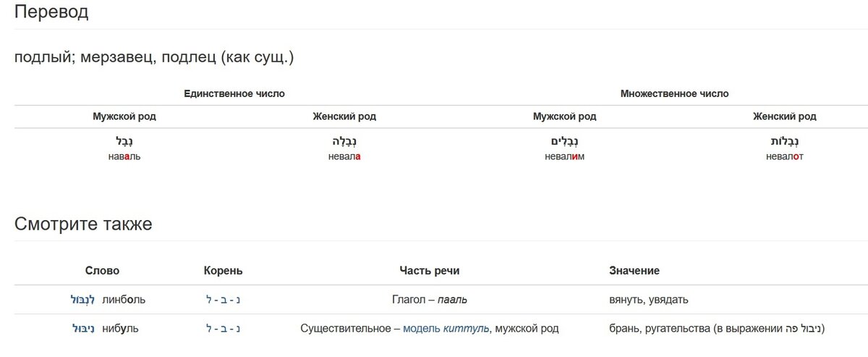Click the Перевод heading

[51, 12]
